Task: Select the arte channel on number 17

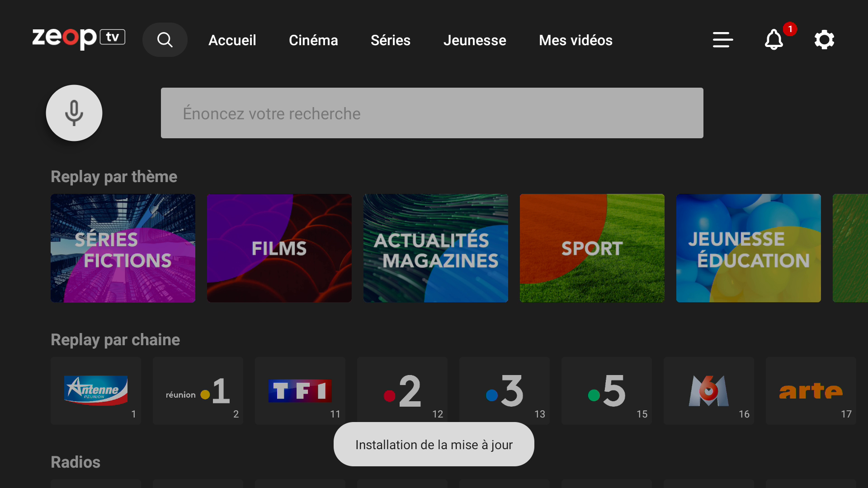Action: tap(811, 390)
